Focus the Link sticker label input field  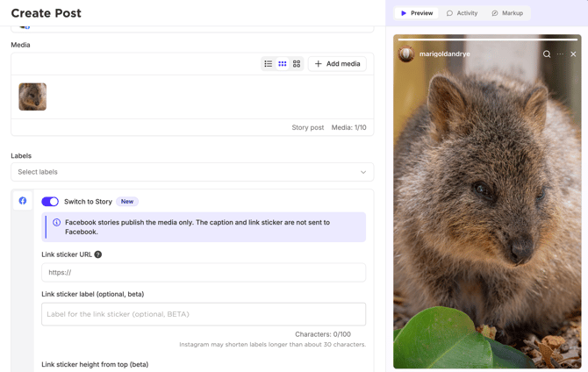pyautogui.click(x=204, y=314)
